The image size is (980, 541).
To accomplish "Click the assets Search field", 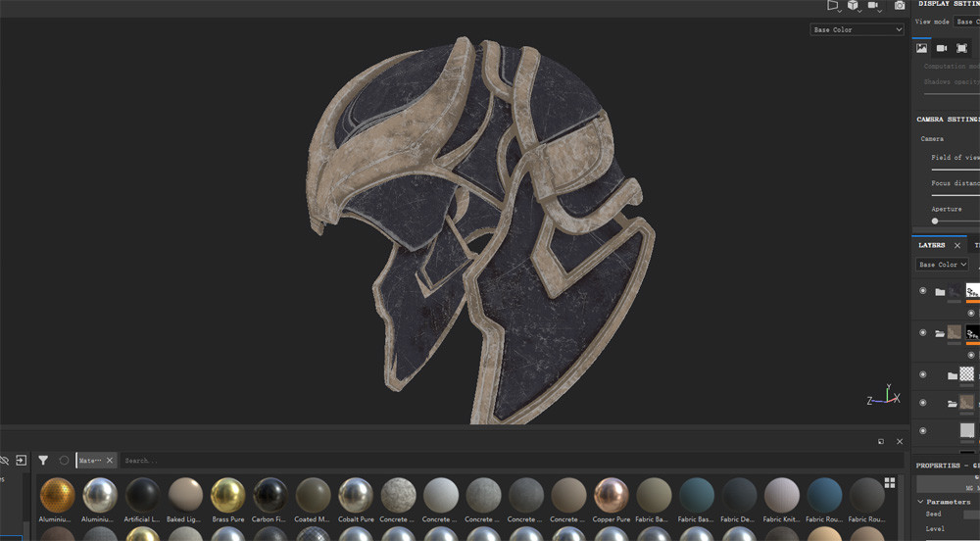I will [512, 461].
